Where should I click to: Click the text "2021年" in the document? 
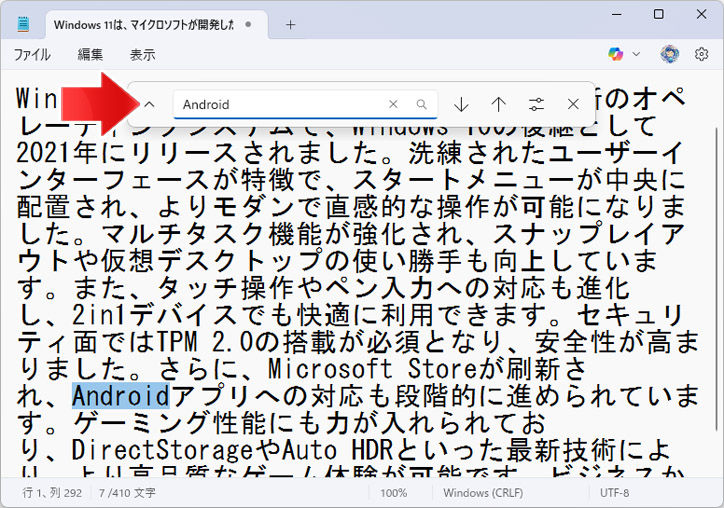click(59, 153)
